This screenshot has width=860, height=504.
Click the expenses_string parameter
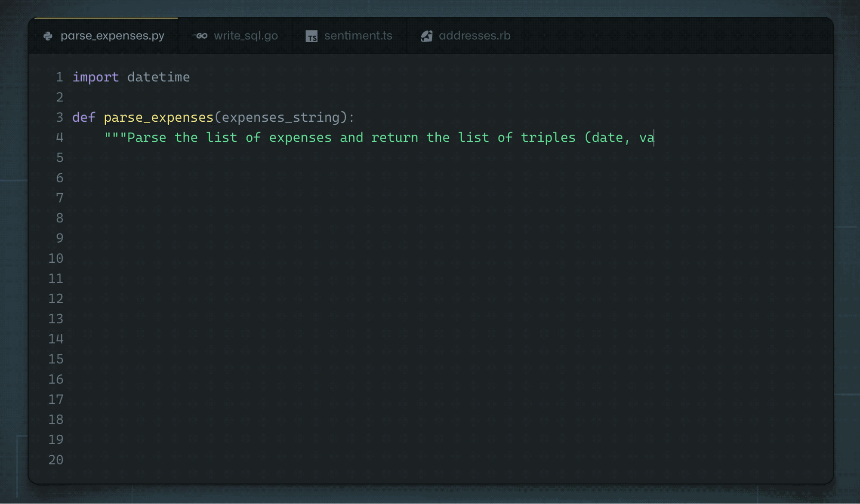click(282, 117)
